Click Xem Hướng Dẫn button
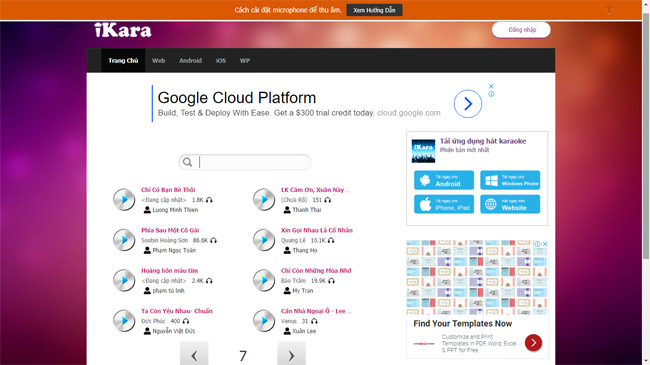 click(x=374, y=10)
